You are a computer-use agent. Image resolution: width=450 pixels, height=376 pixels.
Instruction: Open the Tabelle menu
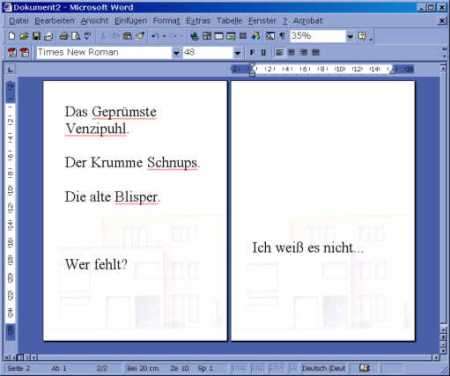[229, 21]
